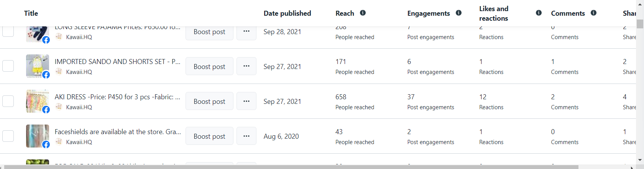Click the Likes and reactions info icon
Viewport: 644px width, 169px height.
pyautogui.click(x=539, y=13)
